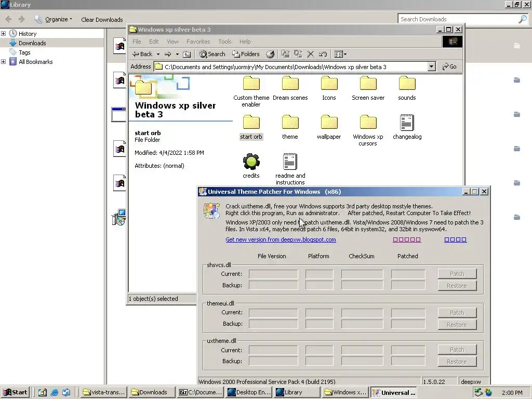This screenshot has width=532, height=399.
Task: Select the start orb folder
Action: pyautogui.click(x=251, y=127)
